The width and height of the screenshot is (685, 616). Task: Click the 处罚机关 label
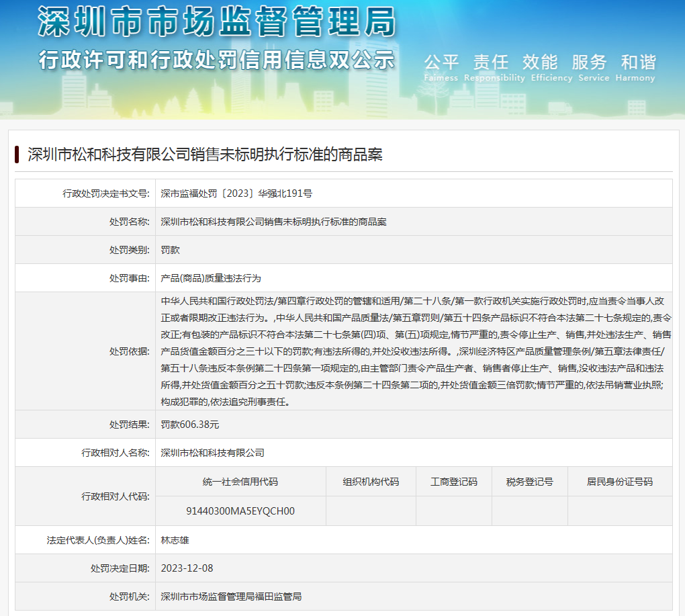pyautogui.click(x=130, y=597)
